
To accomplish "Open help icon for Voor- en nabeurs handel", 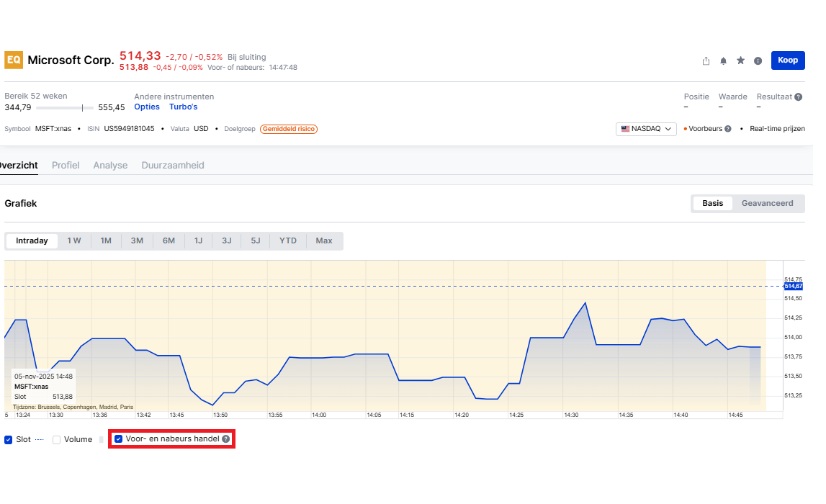I will [226, 439].
